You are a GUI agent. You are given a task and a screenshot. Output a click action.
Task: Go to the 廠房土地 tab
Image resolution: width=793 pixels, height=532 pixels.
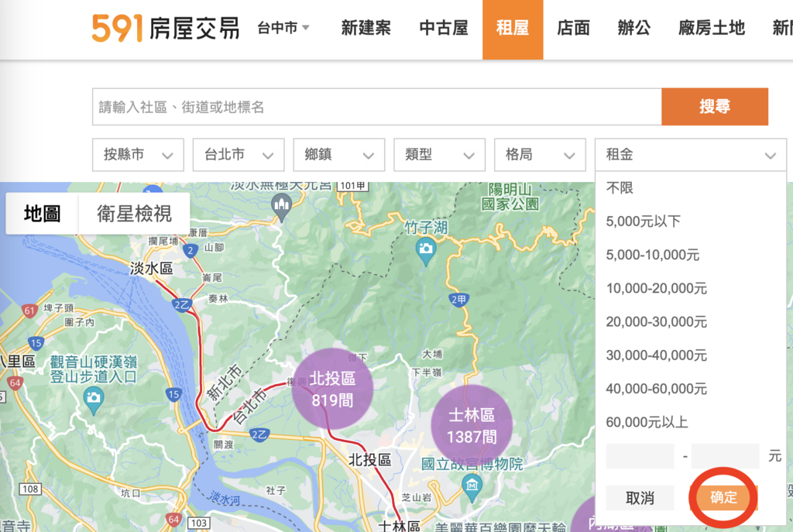click(x=712, y=28)
